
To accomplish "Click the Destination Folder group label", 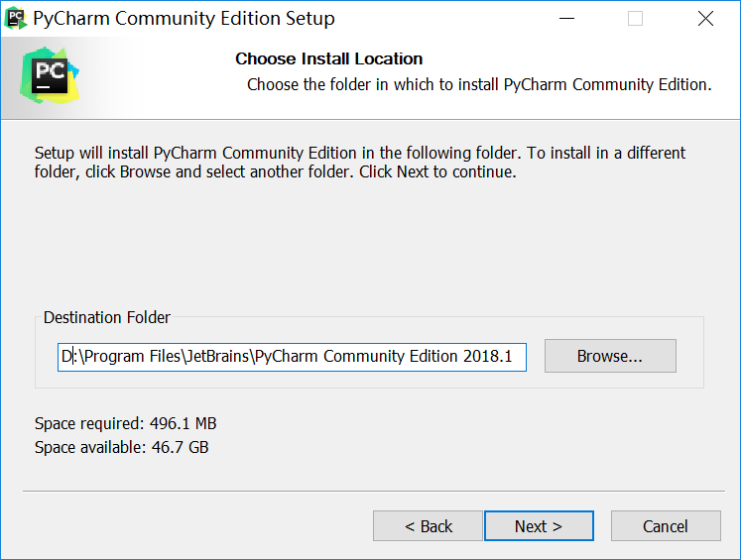I will [x=107, y=318].
